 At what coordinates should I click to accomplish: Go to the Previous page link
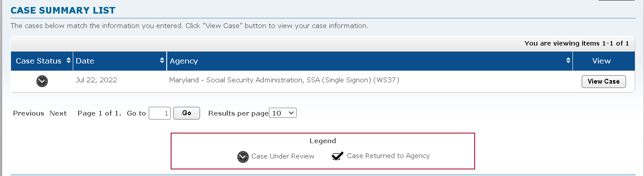pyautogui.click(x=29, y=113)
